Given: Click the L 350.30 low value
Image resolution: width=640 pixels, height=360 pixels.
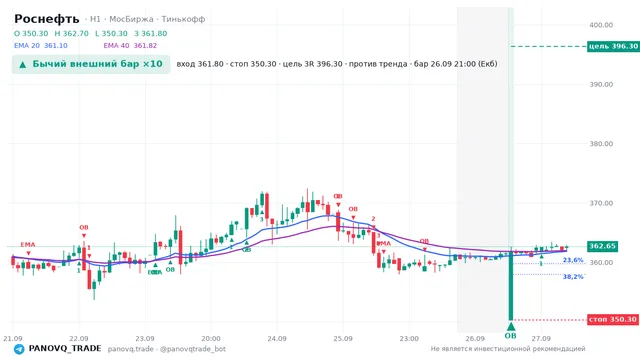Looking at the screenshot, I should [111, 33].
